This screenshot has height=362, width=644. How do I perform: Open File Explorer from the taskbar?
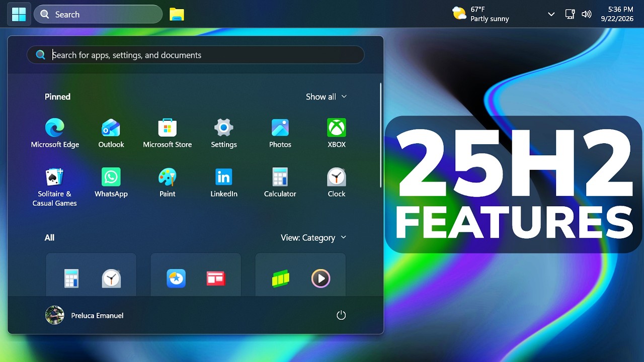[x=177, y=14]
